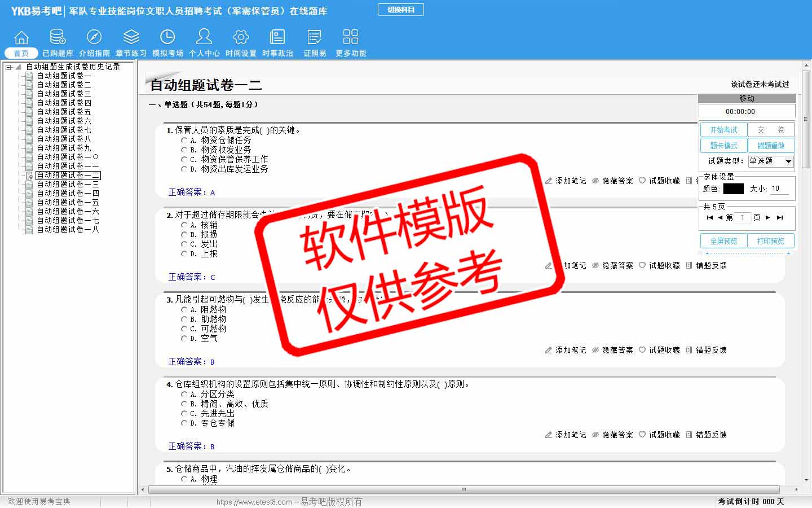This screenshot has width=812, height=508.
Task: Choose option C 发出 for question 2
Action: click(184, 244)
